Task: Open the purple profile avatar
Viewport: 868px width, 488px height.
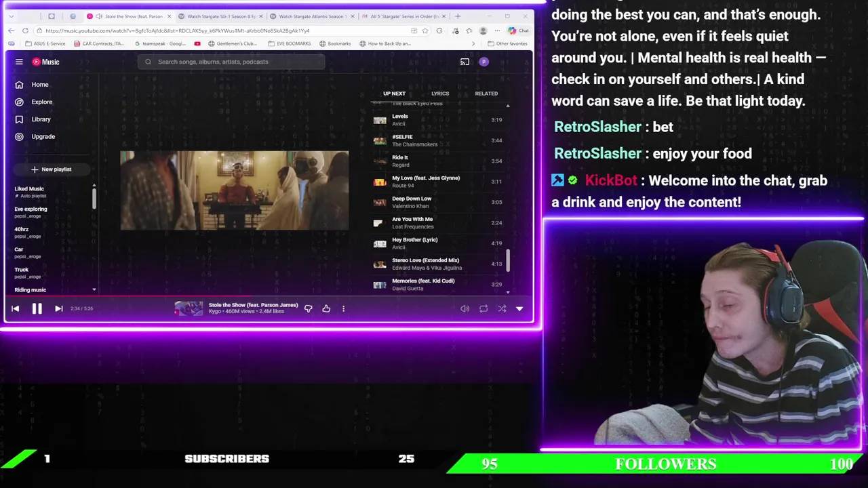Action: tap(484, 62)
